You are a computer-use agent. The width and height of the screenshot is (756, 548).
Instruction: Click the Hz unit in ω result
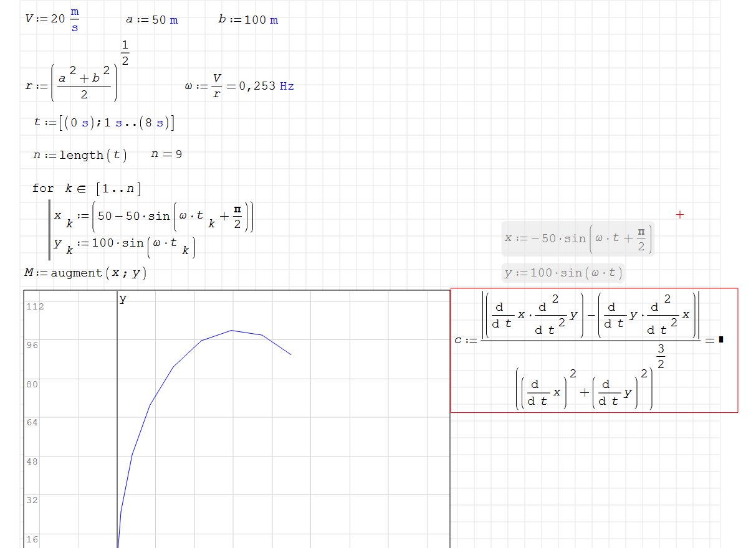click(287, 86)
